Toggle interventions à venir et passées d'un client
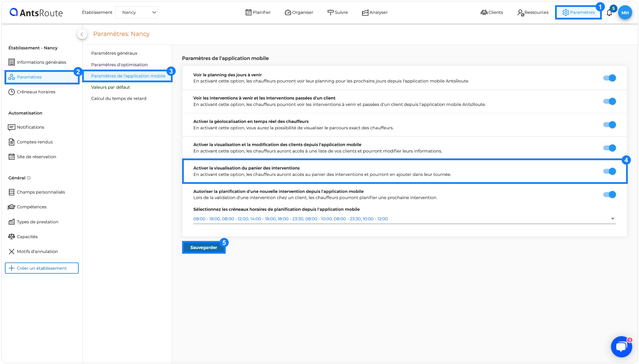This screenshot has width=639, height=364. coord(610,101)
